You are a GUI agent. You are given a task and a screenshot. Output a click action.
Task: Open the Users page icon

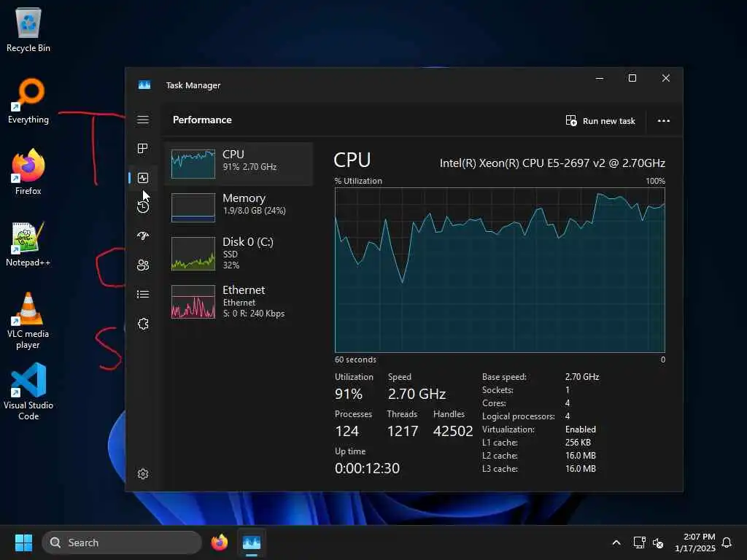[143, 265]
